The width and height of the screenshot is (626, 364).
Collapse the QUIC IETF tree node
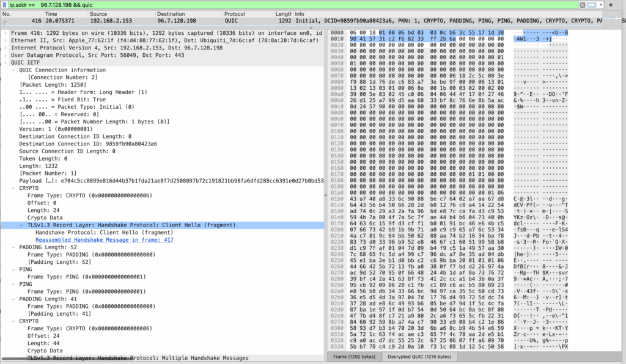pos(5,62)
